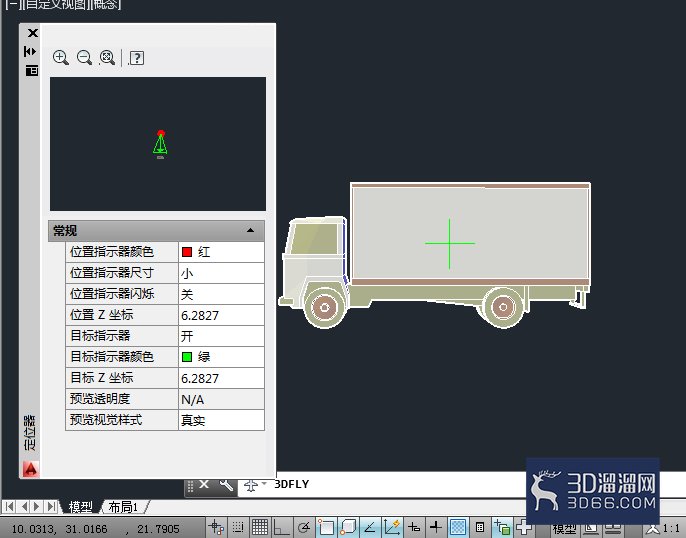This screenshot has height=538, width=686.
Task: Toggle Object Snap Tracking in status bar
Action: click(x=370, y=528)
